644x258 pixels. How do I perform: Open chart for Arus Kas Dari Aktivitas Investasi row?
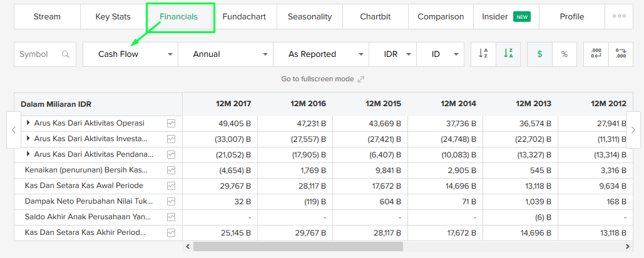171,139
